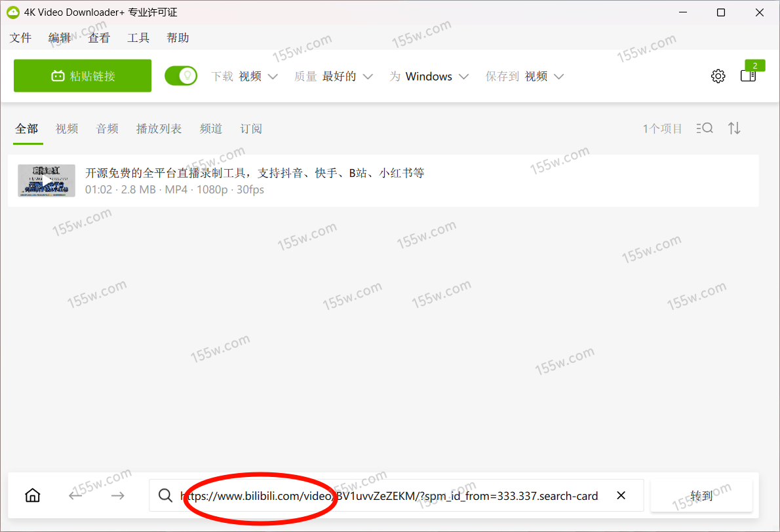Click the search list icon
Viewport: 780px width, 532px height.
(x=705, y=128)
